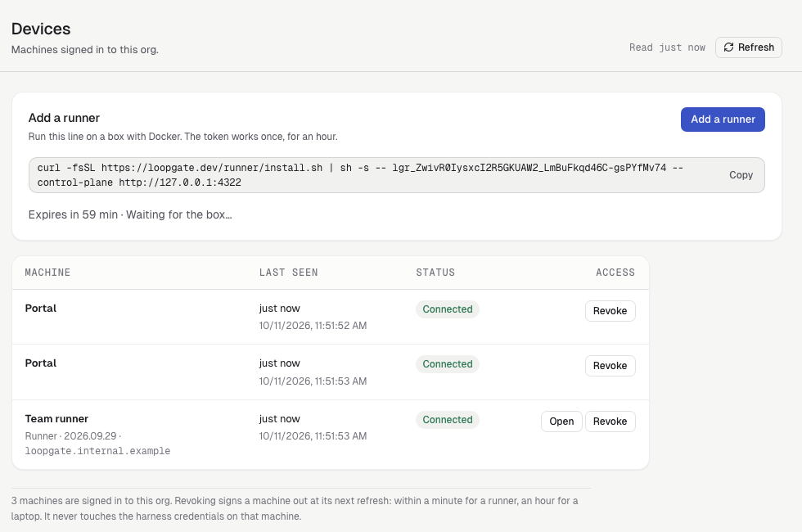The image size is (802, 532).
Task: Click Connected badge for second Portal row
Action: point(448,364)
